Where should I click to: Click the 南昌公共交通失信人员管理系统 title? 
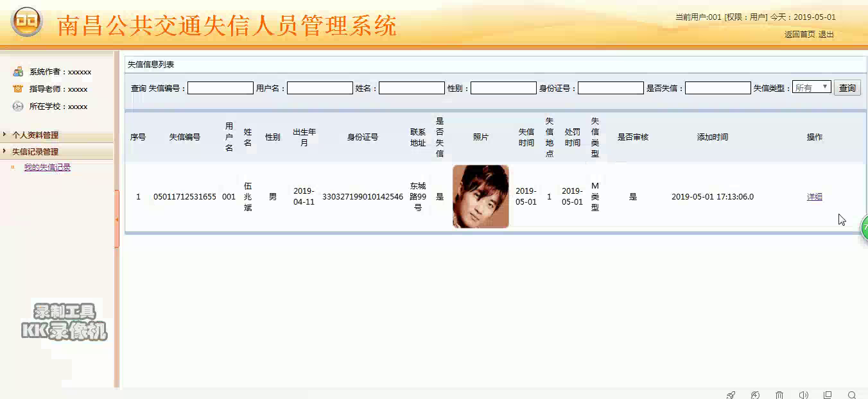(x=227, y=26)
